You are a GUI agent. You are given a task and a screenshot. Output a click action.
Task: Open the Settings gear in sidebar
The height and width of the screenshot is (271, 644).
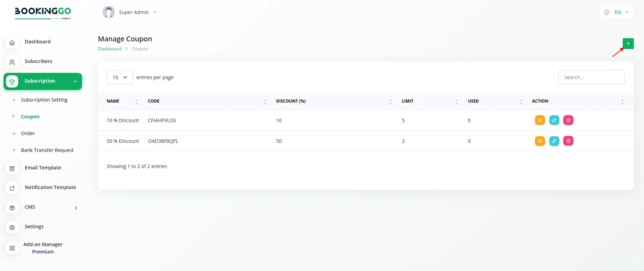tap(12, 228)
